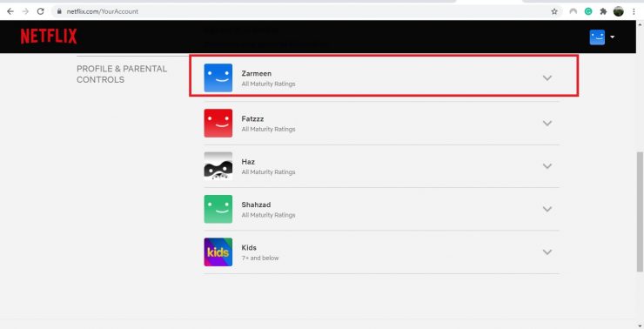Viewport: 644px width, 329px height.
Task: Reload the Netflix account page
Action: (40, 11)
